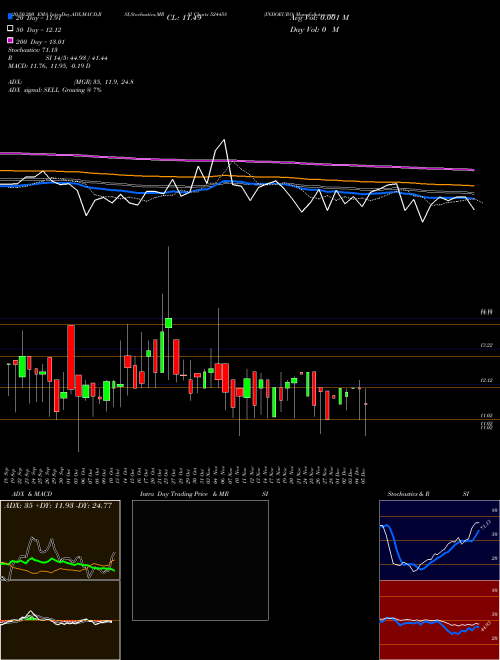The height and width of the screenshot is (660, 500).
Task: Select the 200 Day 13.01 label
Action: 40,42
